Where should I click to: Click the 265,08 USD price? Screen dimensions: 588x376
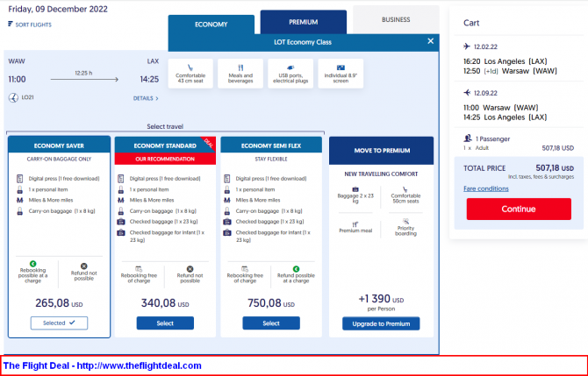pyautogui.click(x=59, y=302)
